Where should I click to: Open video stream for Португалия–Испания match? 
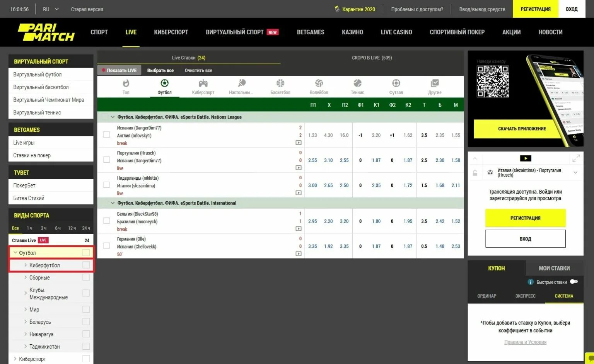click(299, 168)
